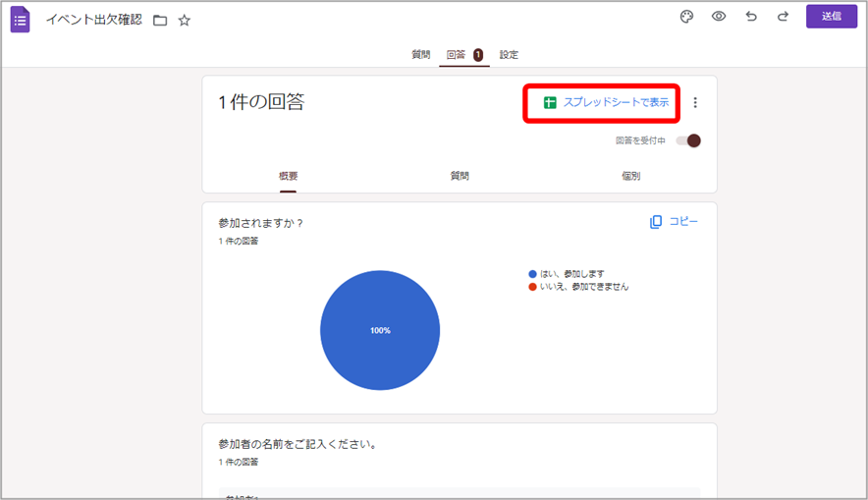Image resolution: width=868 pixels, height=500 pixels.
Task: Open the Google Forms home icon
Action: (x=20, y=20)
